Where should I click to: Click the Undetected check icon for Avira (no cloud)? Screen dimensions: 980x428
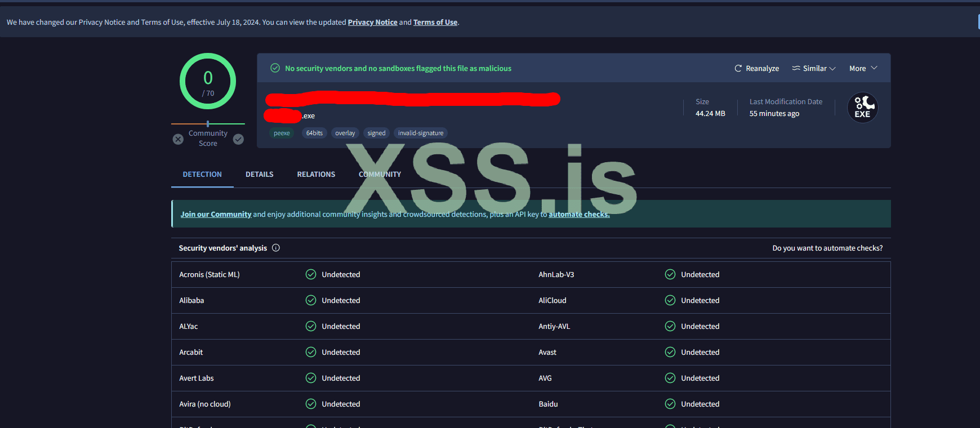[311, 404]
